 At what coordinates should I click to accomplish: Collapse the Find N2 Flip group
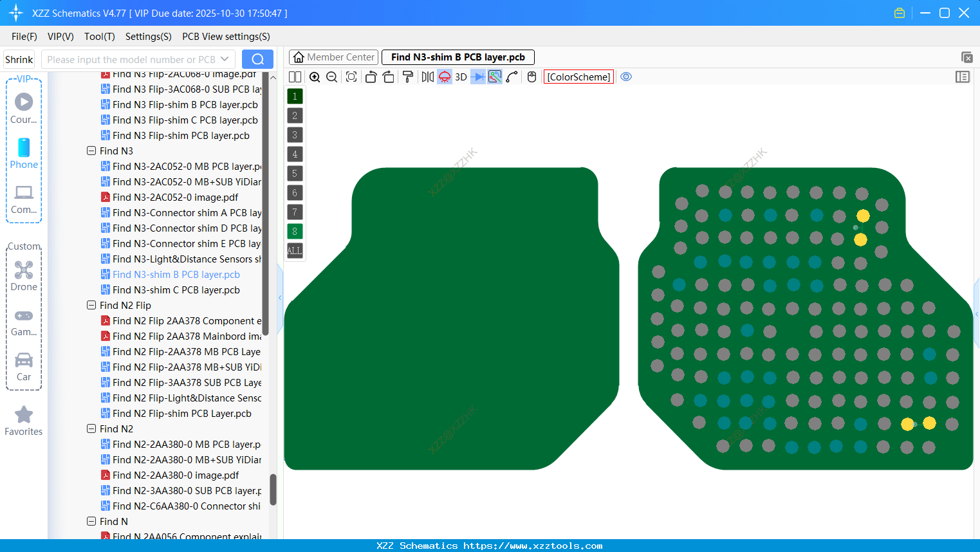click(91, 305)
